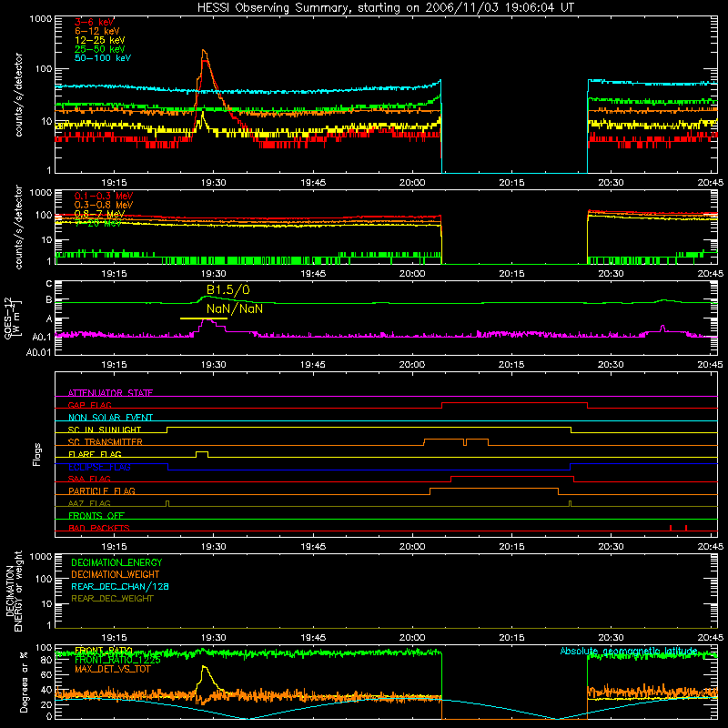Click the '0.8-7 MeV' legend entry

point(99,214)
